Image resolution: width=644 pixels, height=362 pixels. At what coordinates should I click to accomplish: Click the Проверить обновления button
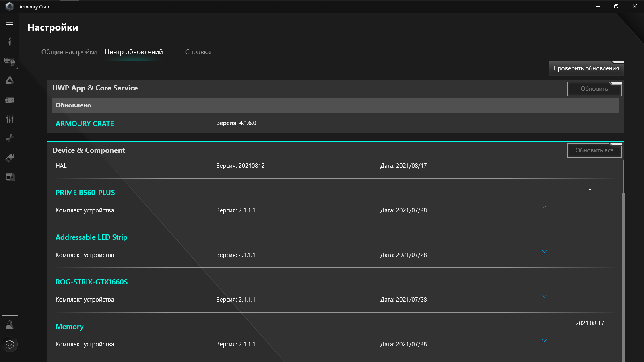[586, 68]
